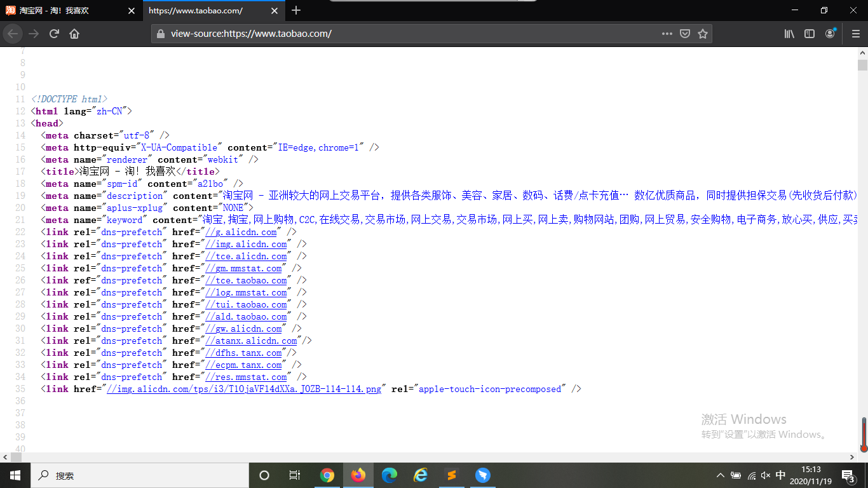The image size is (868, 488).
Task: Click the horizontal scrollbar left arrow
Action: [x=5, y=457]
